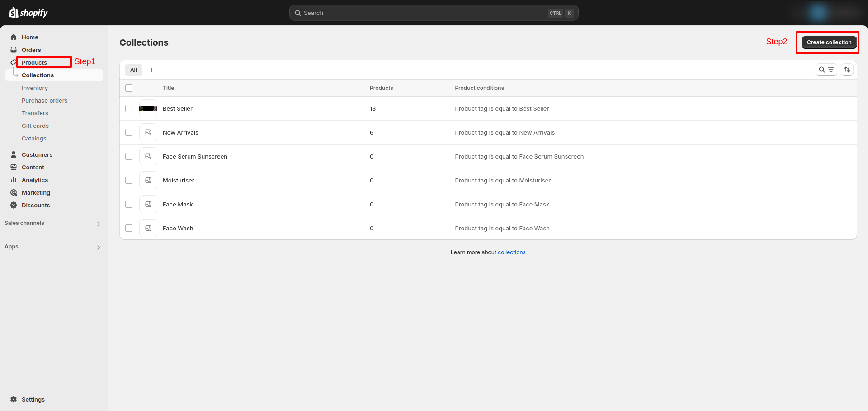Open Catalogs in the sidebar
This screenshot has width=868, height=411.
(x=34, y=138)
